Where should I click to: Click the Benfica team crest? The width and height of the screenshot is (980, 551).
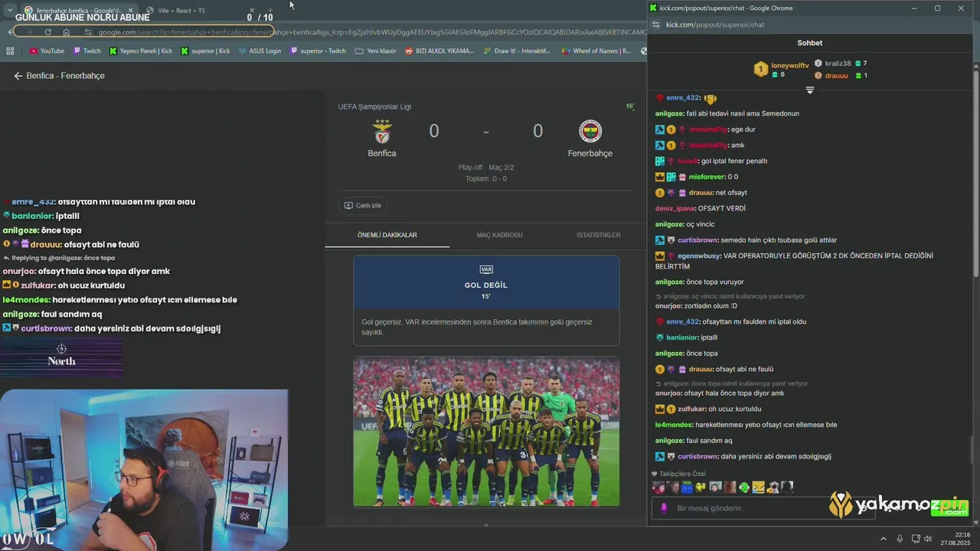pyautogui.click(x=382, y=132)
